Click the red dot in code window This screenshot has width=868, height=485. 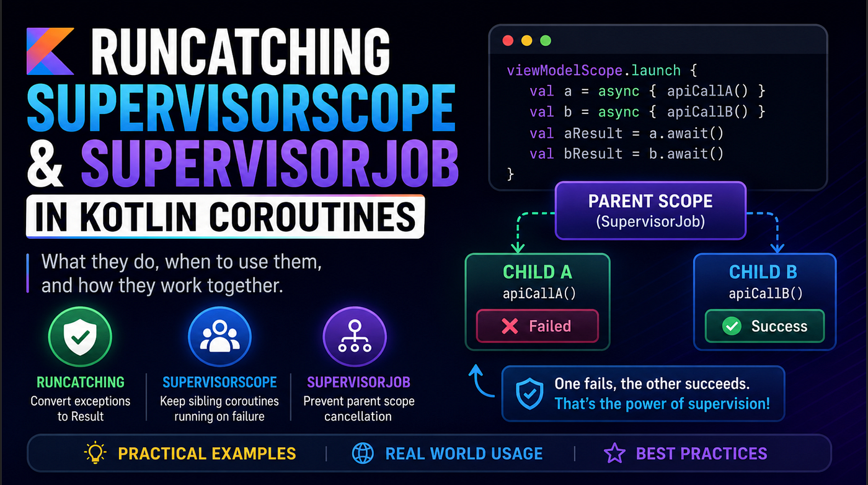coord(508,41)
